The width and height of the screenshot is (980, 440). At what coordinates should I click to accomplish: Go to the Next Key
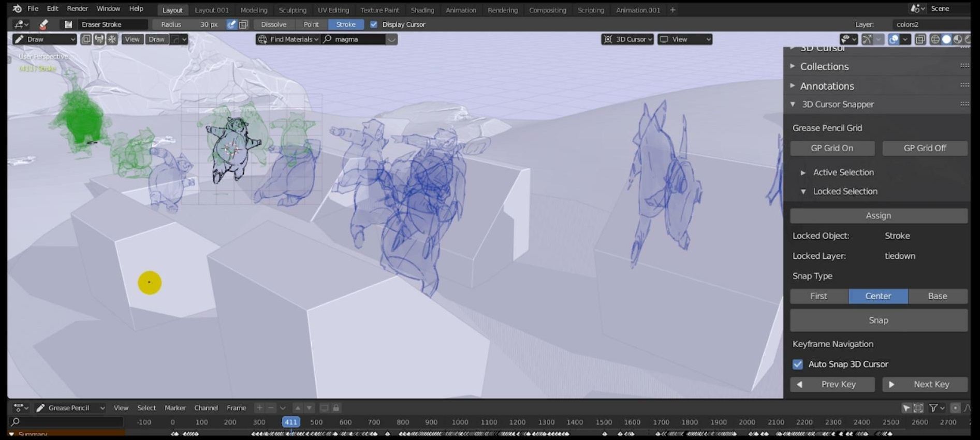[x=925, y=384]
